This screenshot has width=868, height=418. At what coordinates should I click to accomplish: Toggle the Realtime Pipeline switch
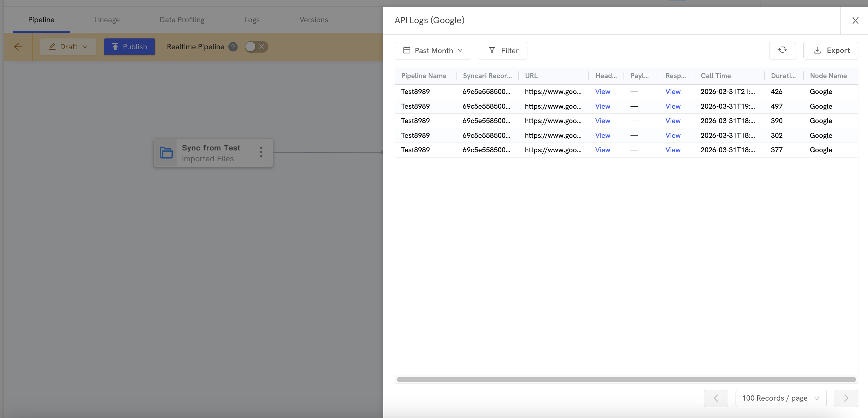pos(256,47)
